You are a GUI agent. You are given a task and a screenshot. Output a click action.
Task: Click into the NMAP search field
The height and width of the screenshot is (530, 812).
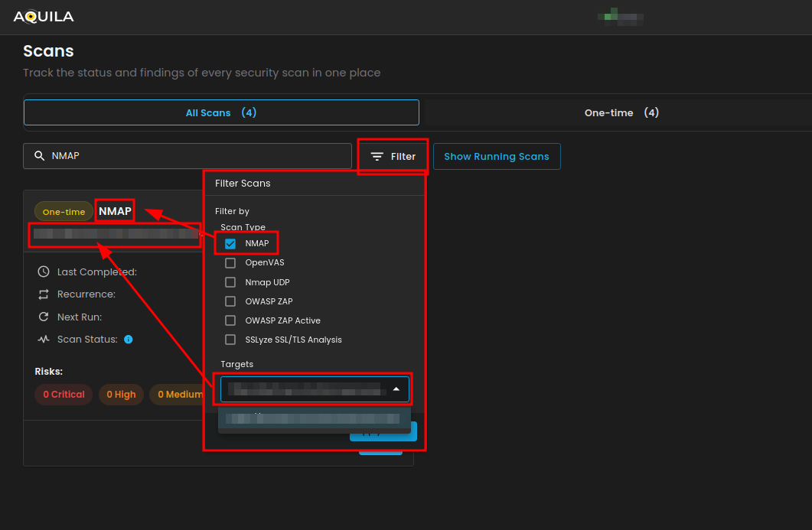click(x=197, y=156)
